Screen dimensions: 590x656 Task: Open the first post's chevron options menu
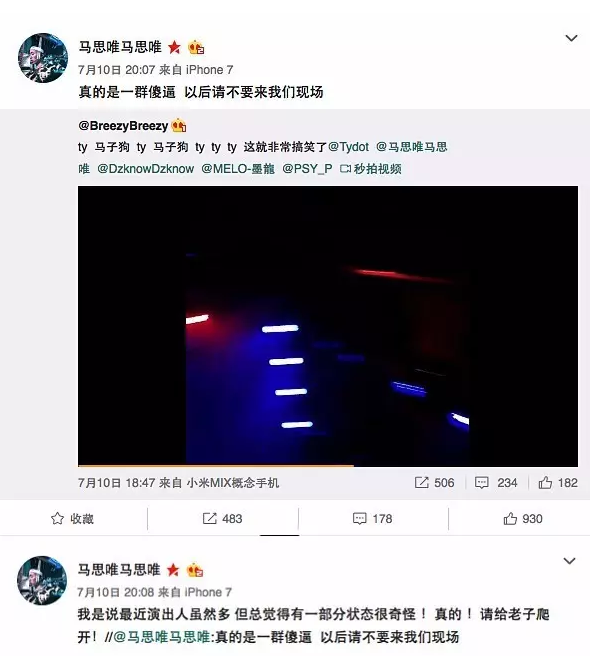tap(571, 38)
